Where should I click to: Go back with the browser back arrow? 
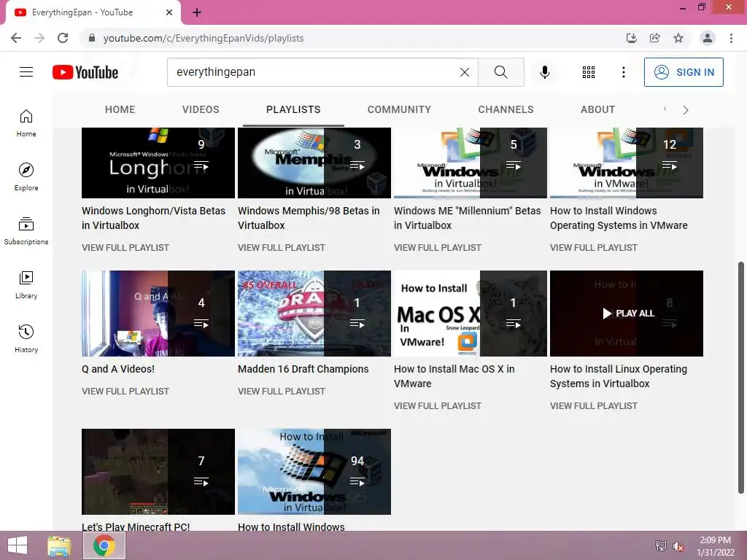[x=16, y=38]
